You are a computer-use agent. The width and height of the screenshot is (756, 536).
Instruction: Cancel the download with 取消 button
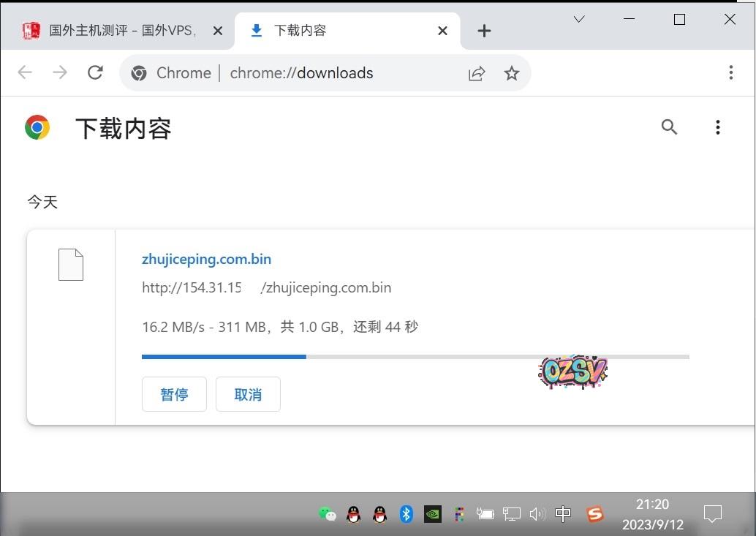tap(248, 394)
